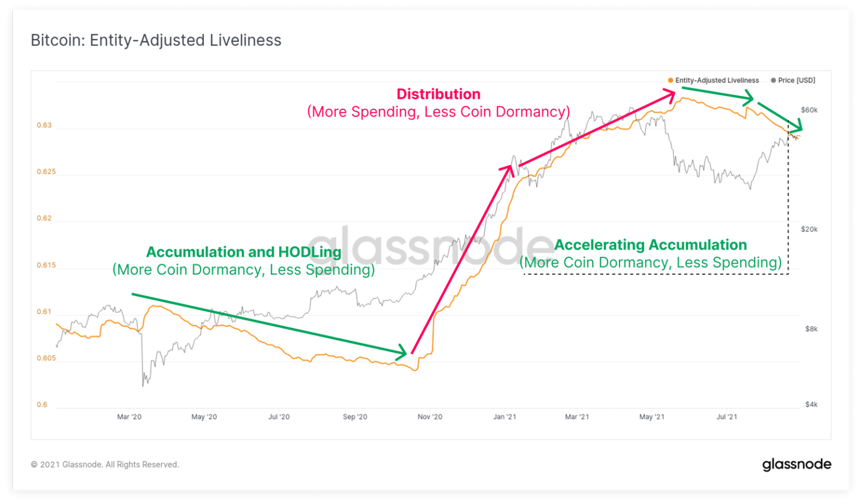The width and height of the screenshot is (861, 504).
Task: Click the glassnode logo at bottom right
Action: pyautogui.click(x=797, y=464)
